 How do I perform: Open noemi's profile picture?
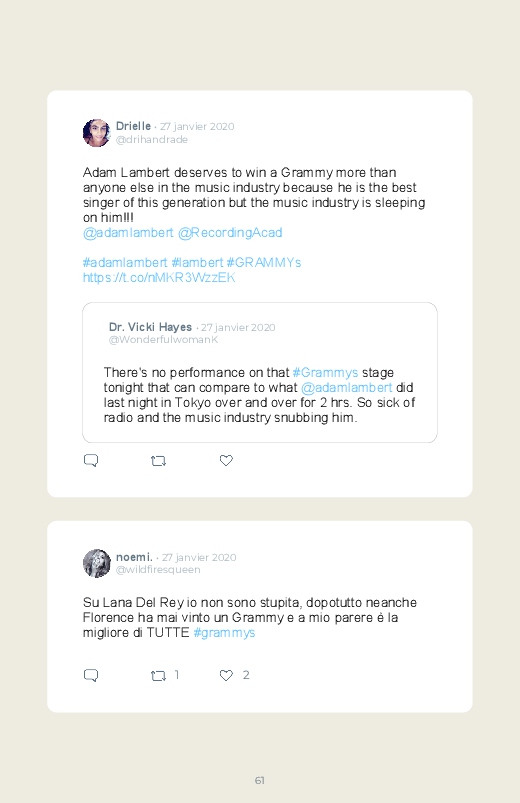pyautogui.click(x=96, y=563)
